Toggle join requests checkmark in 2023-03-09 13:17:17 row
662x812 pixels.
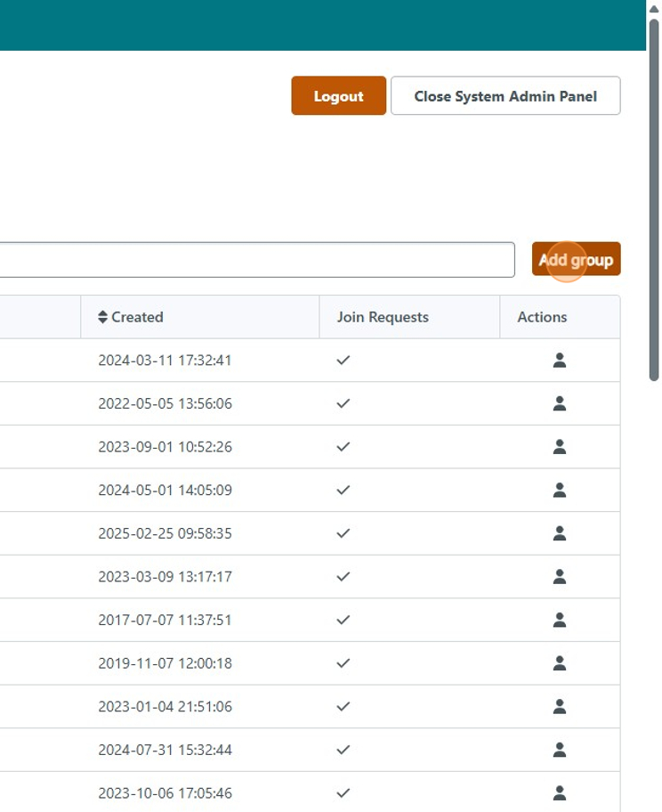343,576
